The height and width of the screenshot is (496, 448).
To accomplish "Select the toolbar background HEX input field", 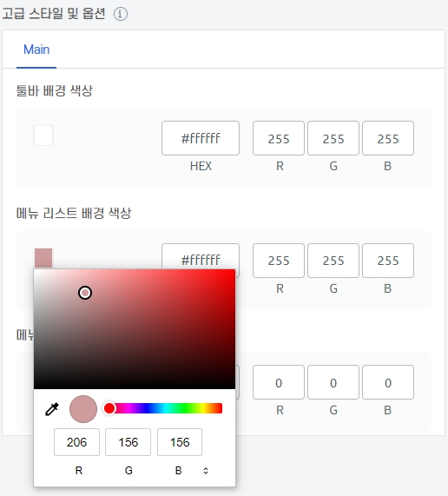I will [201, 138].
